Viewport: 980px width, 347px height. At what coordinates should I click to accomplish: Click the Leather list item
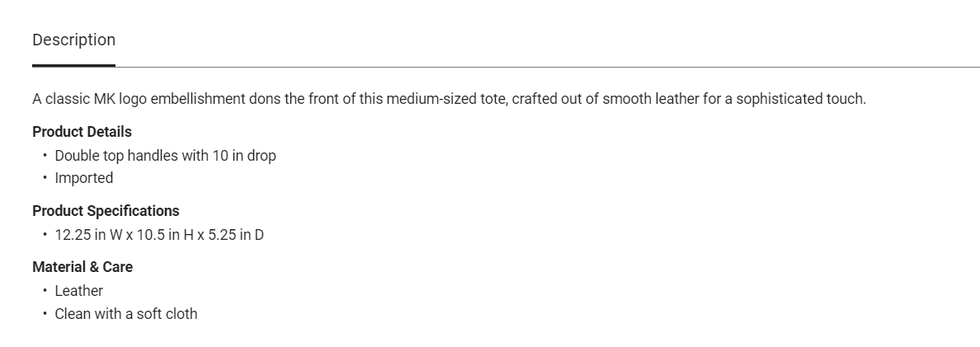(78, 291)
